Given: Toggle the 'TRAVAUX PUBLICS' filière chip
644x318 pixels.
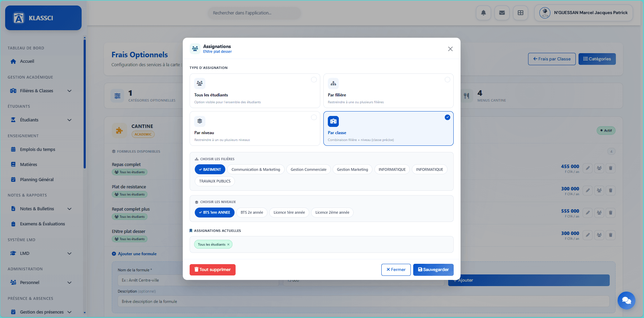Looking at the screenshot, I should tap(215, 181).
